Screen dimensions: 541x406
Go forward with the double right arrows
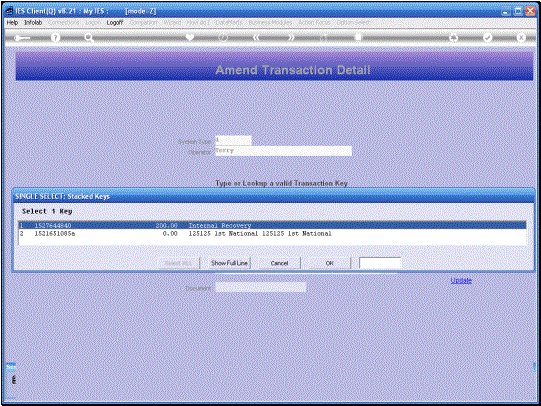click(x=291, y=37)
